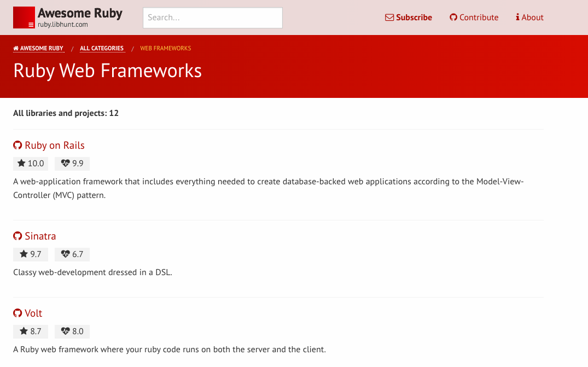Open the Contribute link
This screenshot has height=367, width=588.
pyautogui.click(x=479, y=18)
